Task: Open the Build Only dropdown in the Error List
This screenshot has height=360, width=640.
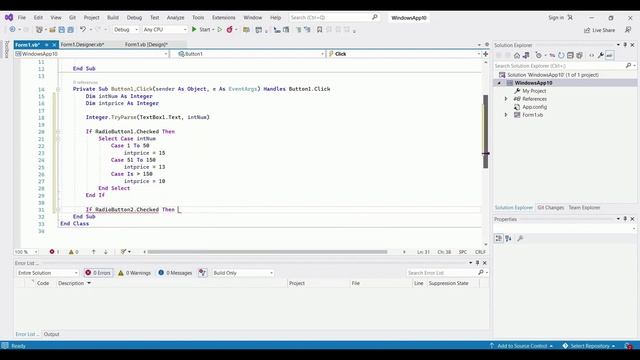Action: point(243,273)
